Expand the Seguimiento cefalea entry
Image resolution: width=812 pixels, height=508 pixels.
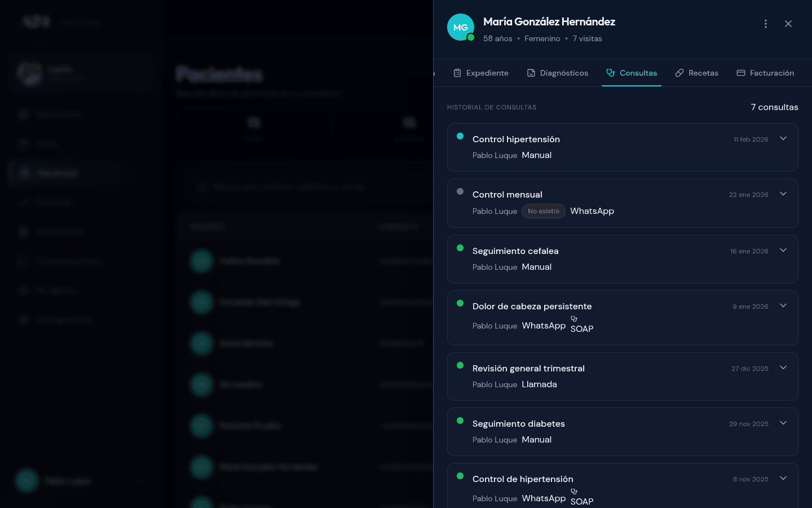pyautogui.click(x=783, y=251)
